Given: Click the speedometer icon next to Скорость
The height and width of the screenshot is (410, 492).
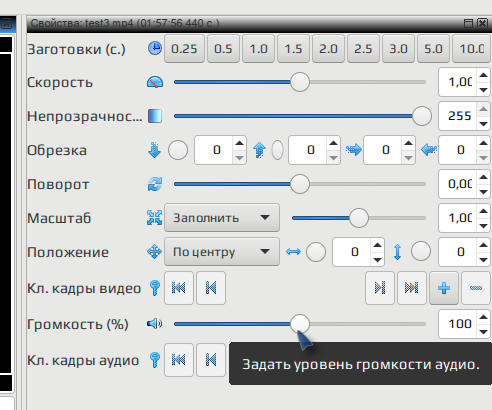Looking at the screenshot, I should click(155, 82).
